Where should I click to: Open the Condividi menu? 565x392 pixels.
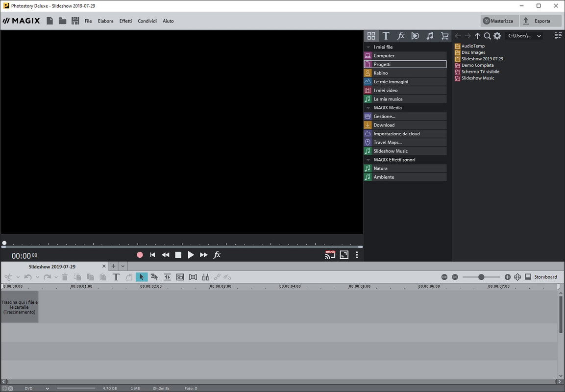(x=147, y=21)
